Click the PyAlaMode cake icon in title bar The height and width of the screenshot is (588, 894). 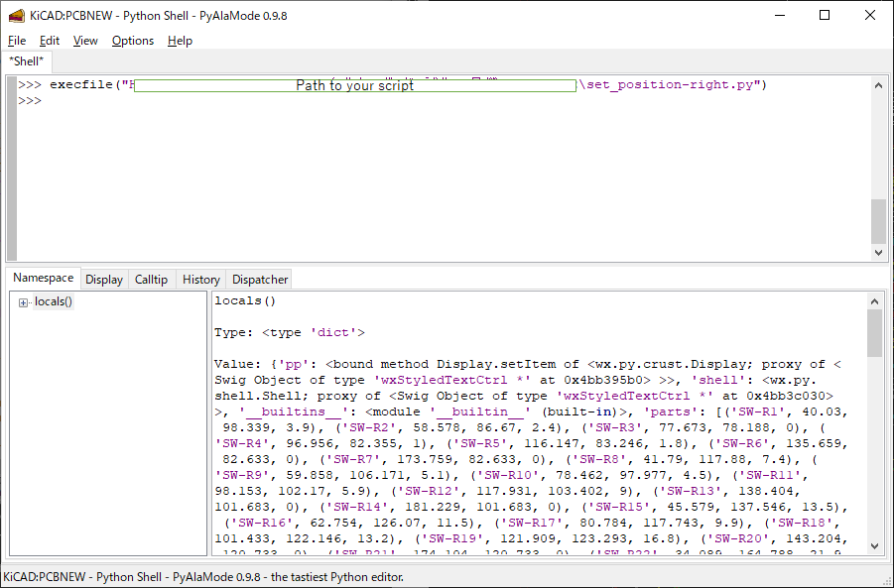pos(17,16)
